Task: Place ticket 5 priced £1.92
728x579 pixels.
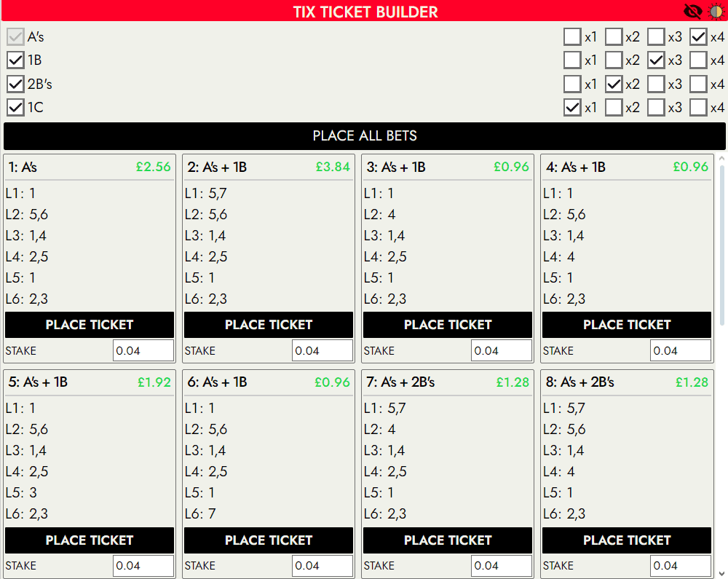Action: [x=90, y=540]
